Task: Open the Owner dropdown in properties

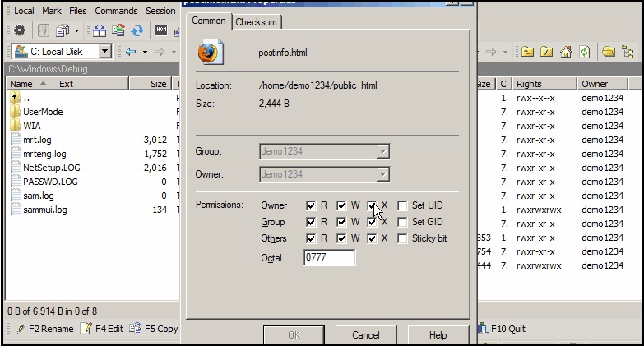Action: pos(324,174)
